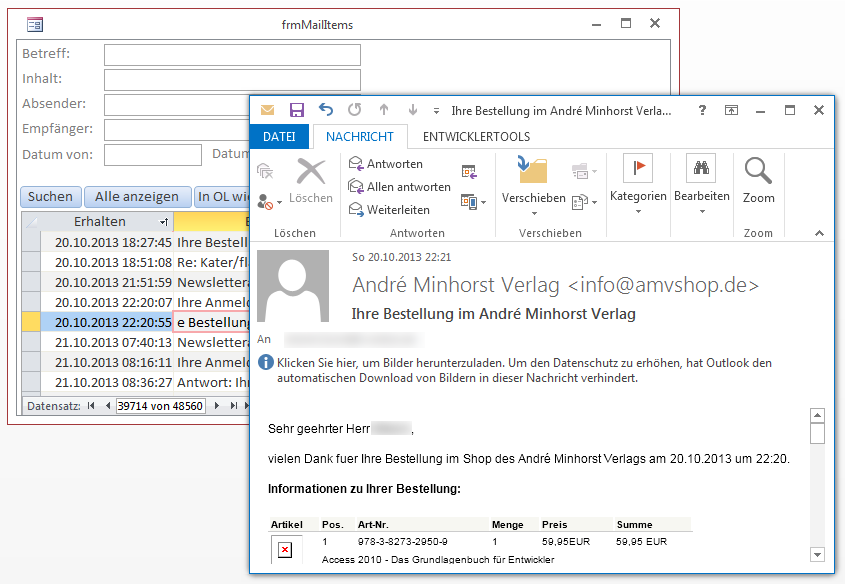The width and height of the screenshot is (845, 584).
Task: Click the Absender input field
Action: tap(177, 105)
